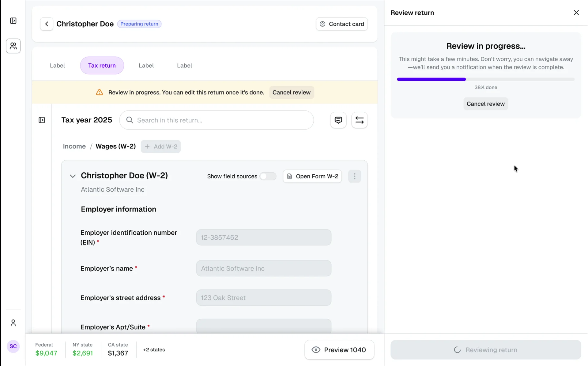Open the user profile icon in sidebar
Viewport: 588px width, 366px height.
13,323
